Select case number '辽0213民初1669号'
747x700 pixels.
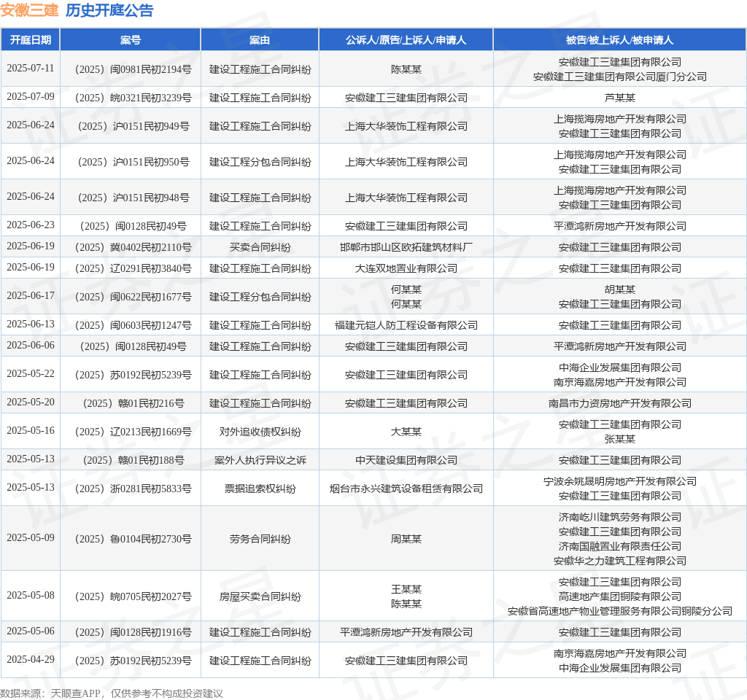[150, 432]
